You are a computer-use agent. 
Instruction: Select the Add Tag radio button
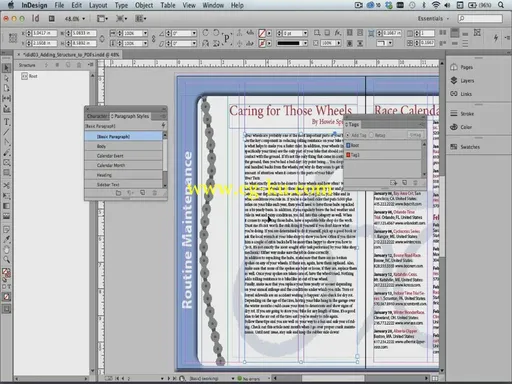(x=348, y=135)
